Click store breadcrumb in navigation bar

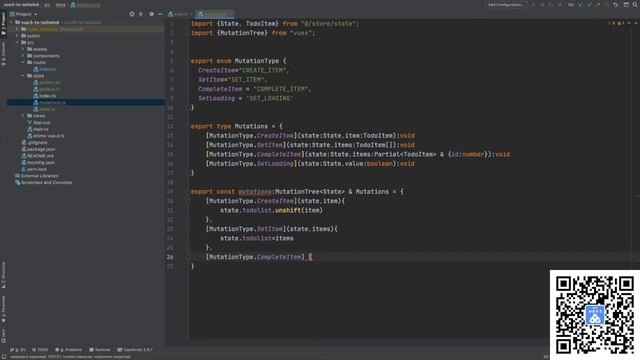60,4
